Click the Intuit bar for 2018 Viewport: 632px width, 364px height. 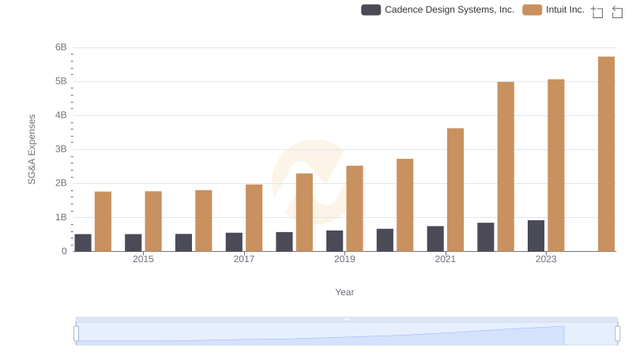pos(304,212)
